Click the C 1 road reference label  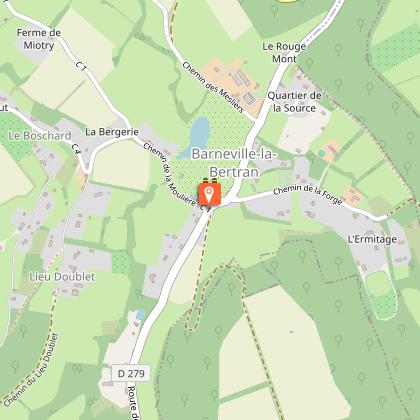pos(81,65)
